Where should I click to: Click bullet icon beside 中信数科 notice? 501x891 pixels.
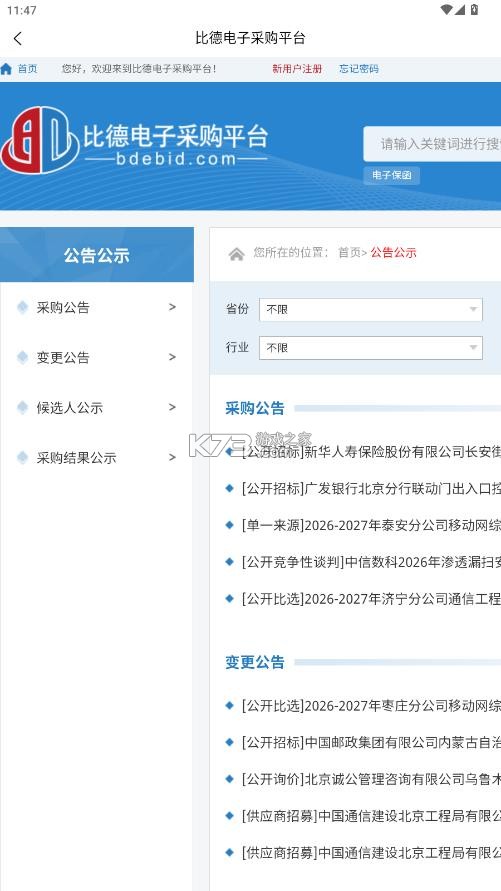tap(229, 561)
